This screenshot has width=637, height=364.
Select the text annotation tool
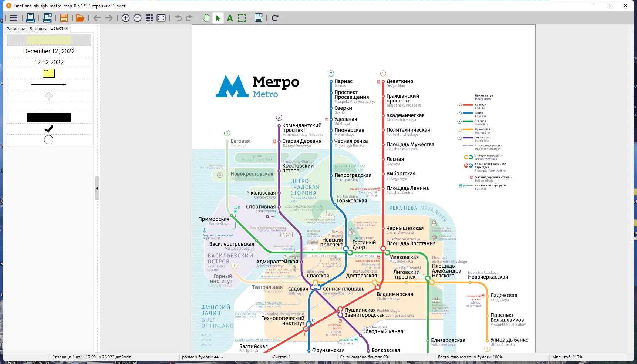click(x=230, y=18)
